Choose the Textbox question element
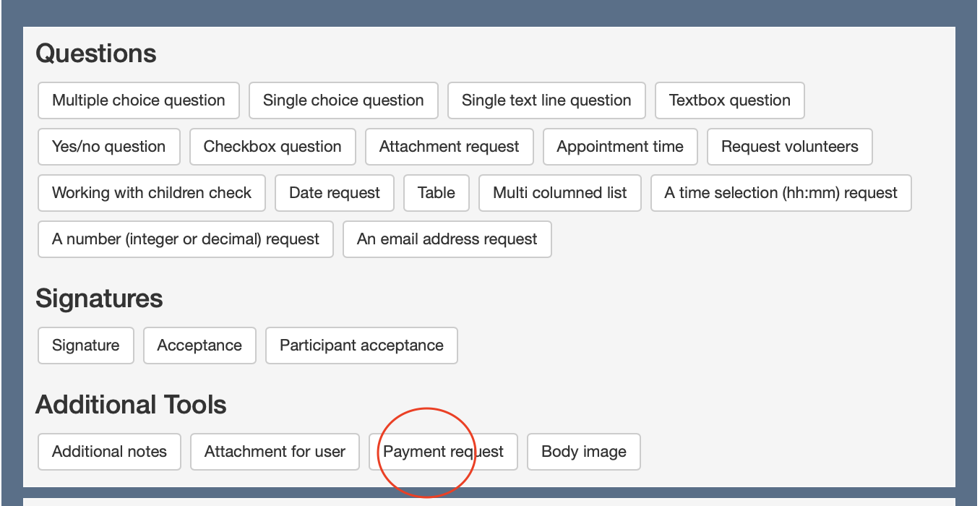The image size is (980, 506). (729, 100)
